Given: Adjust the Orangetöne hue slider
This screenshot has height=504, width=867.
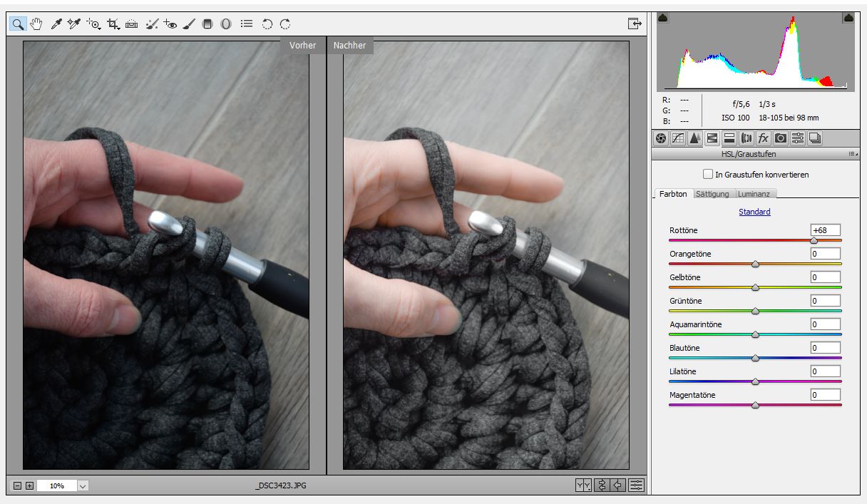Looking at the screenshot, I should 755,264.
